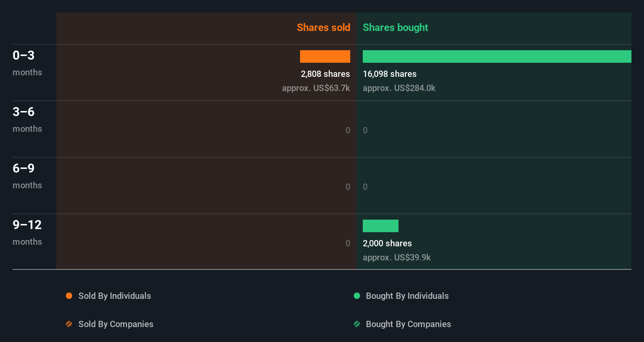
Task: Click the 6–9 months row label
Action: pyautogui.click(x=27, y=176)
